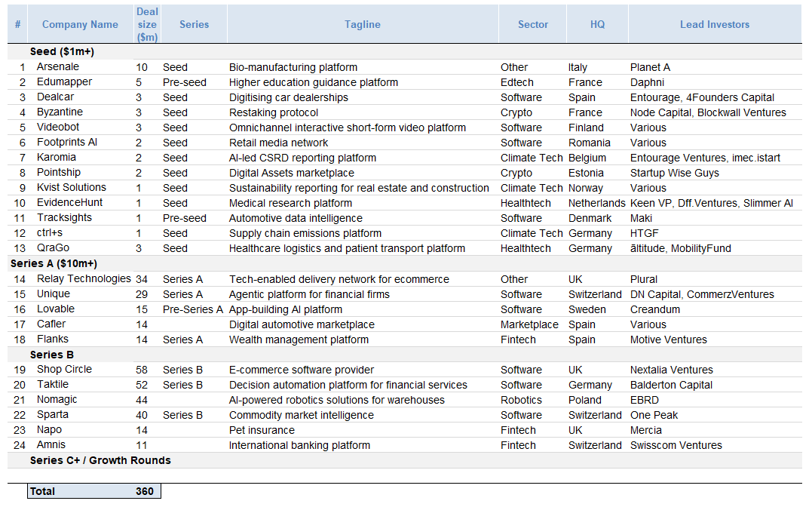Select 'Supply chain emissions platform' tagline

pyautogui.click(x=305, y=233)
